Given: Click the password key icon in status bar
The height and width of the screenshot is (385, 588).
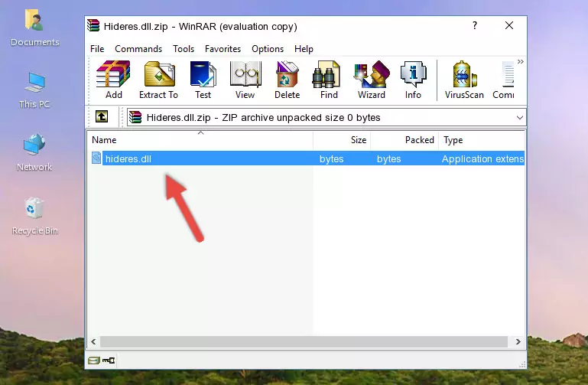Looking at the screenshot, I should point(109,361).
